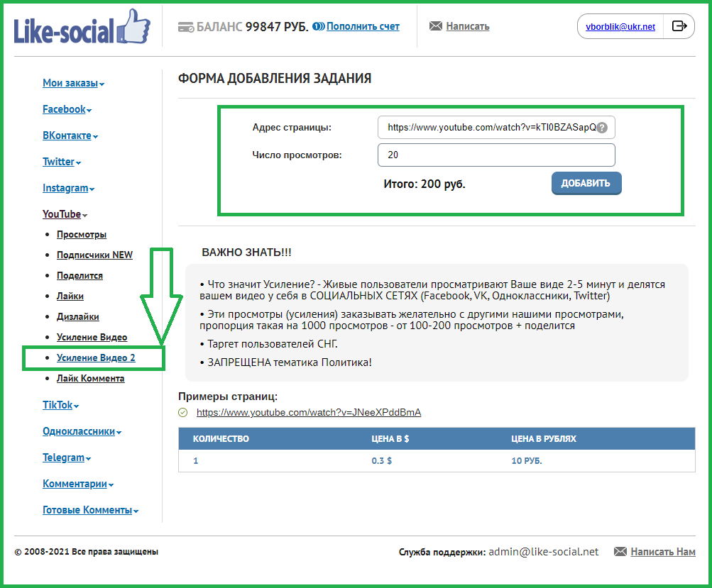Click the question mark help icon in address field
The image size is (712, 588).
(x=602, y=128)
